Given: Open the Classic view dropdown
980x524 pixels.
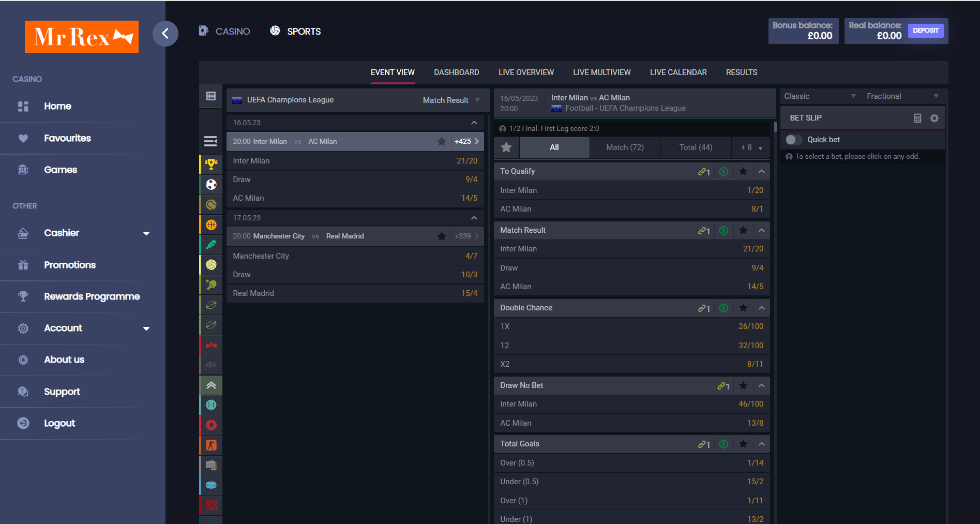Looking at the screenshot, I should pos(820,96).
